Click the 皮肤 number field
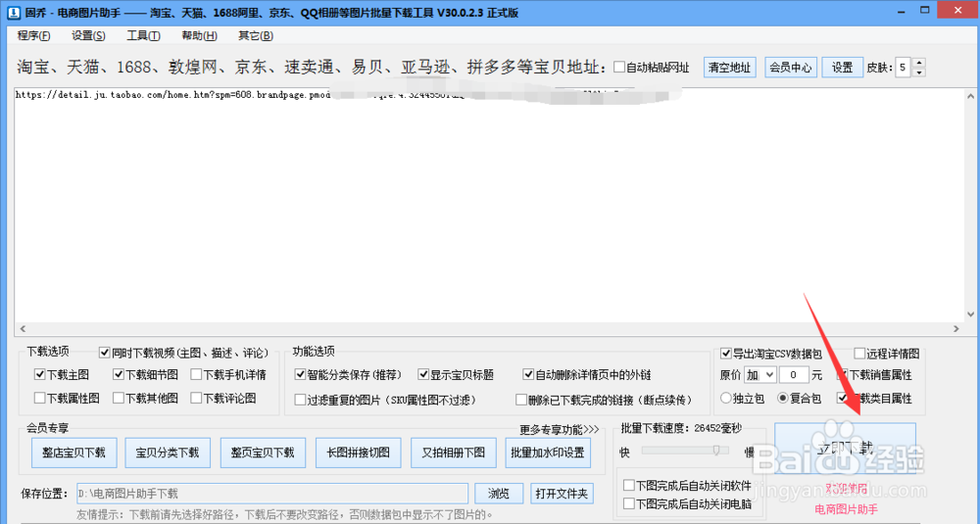Viewport: 980px width, 524px height. click(904, 68)
